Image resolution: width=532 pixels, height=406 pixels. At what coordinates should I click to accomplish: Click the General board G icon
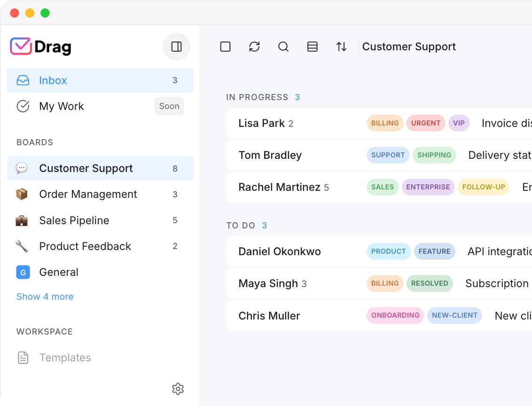tap(23, 272)
